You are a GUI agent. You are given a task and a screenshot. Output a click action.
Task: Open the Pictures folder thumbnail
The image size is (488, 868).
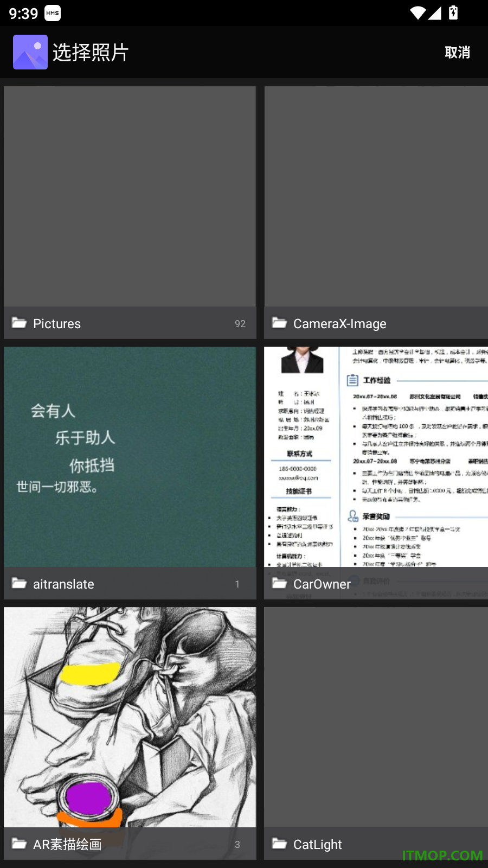click(130, 196)
